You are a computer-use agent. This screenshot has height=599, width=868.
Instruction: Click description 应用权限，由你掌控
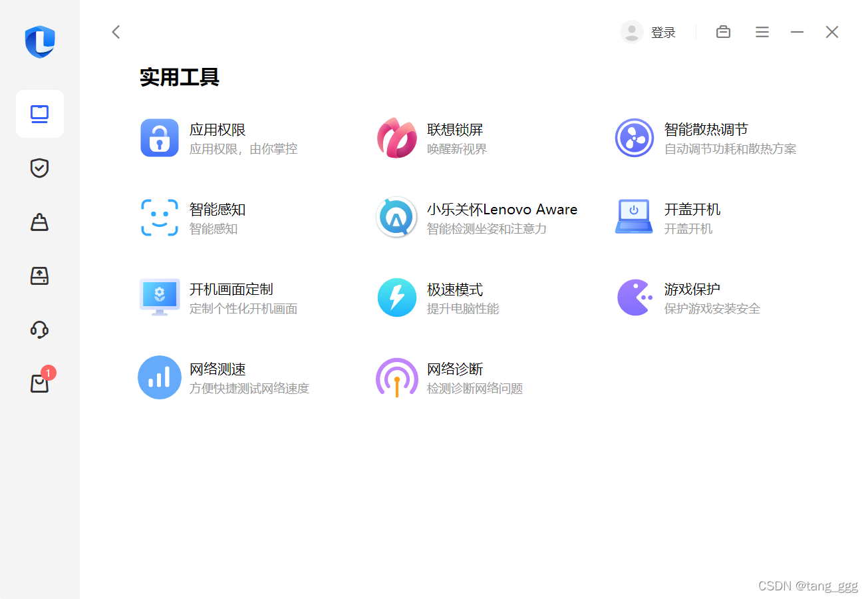pos(243,149)
